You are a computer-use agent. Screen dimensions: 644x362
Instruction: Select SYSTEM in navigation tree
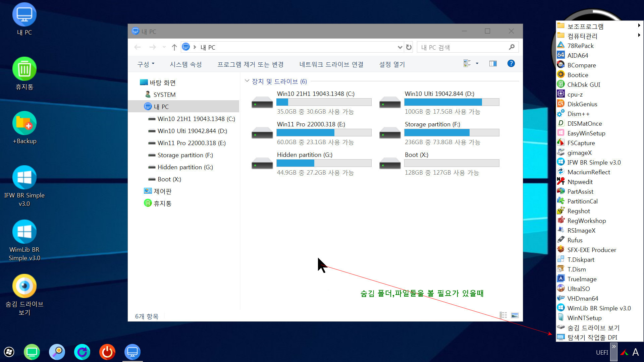click(x=164, y=95)
